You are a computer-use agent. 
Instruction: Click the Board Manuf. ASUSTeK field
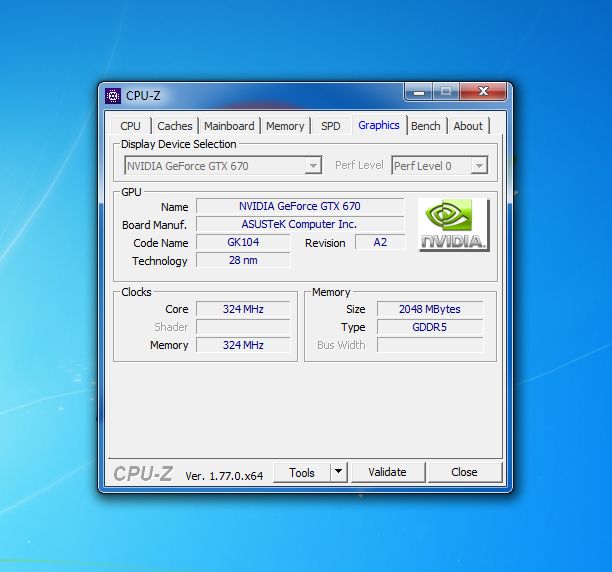pos(300,224)
